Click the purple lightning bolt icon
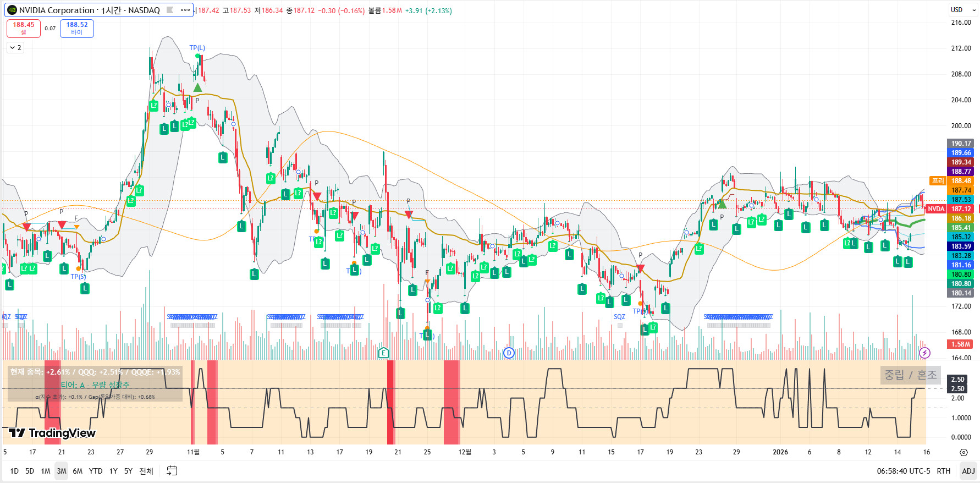The image size is (980, 483). pyautogui.click(x=924, y=353)
